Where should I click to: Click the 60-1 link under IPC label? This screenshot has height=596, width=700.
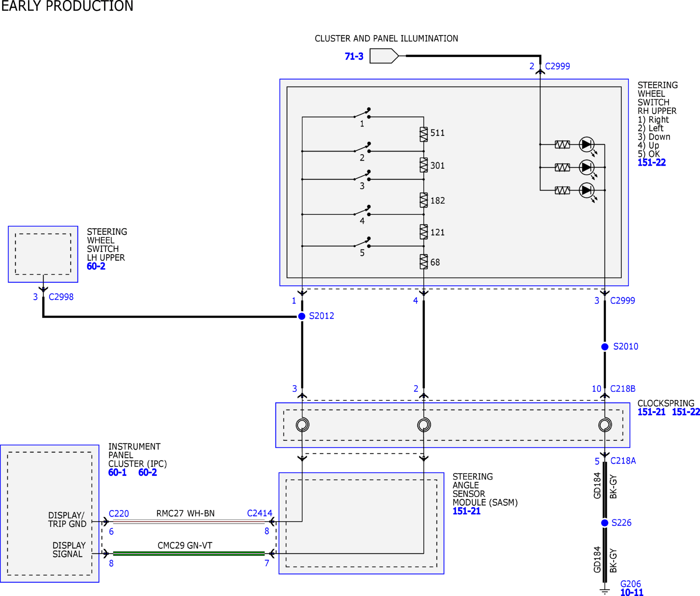click(x=117, y=472)
